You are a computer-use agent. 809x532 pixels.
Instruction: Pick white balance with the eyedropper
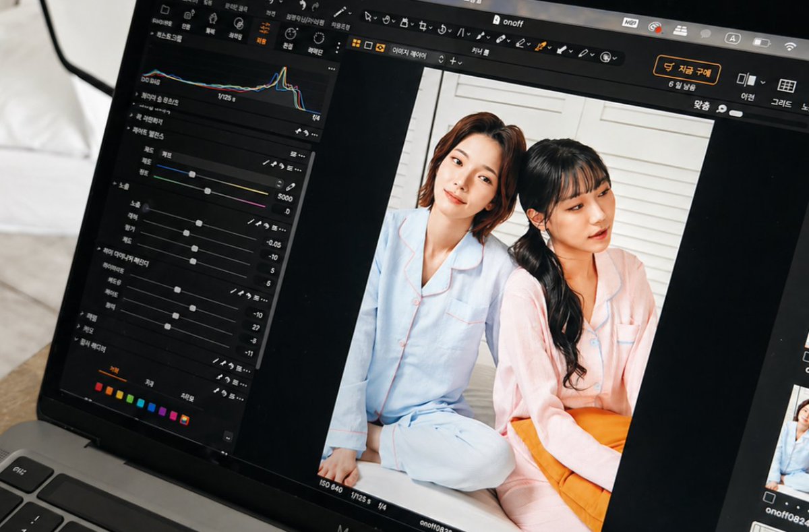pos(290,187)
